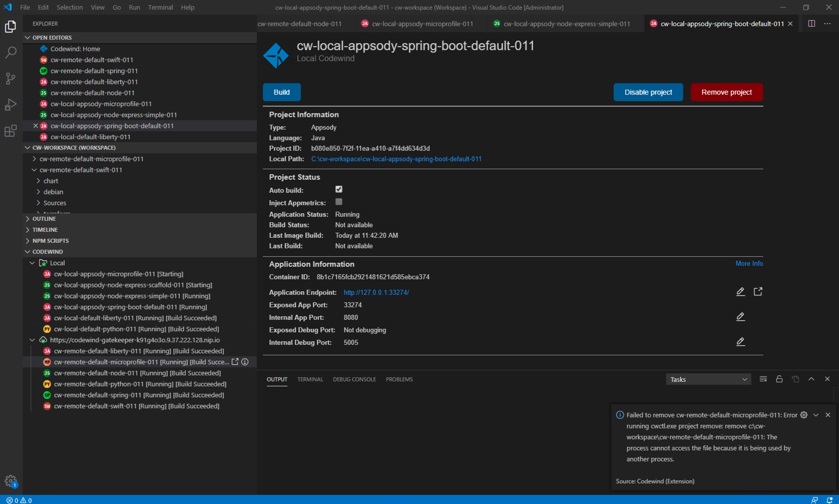Viewport: 839px width, 504px height.
Task: Open the Run and Debug icon
Action: point(11,105)
